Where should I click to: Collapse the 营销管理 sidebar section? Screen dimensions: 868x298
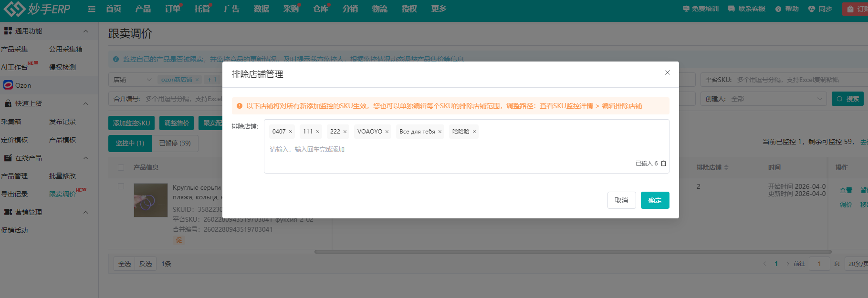[x=85, y=212]
